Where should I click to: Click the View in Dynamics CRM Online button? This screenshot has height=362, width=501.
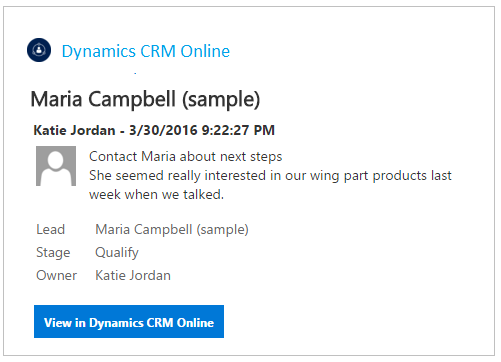129,321
